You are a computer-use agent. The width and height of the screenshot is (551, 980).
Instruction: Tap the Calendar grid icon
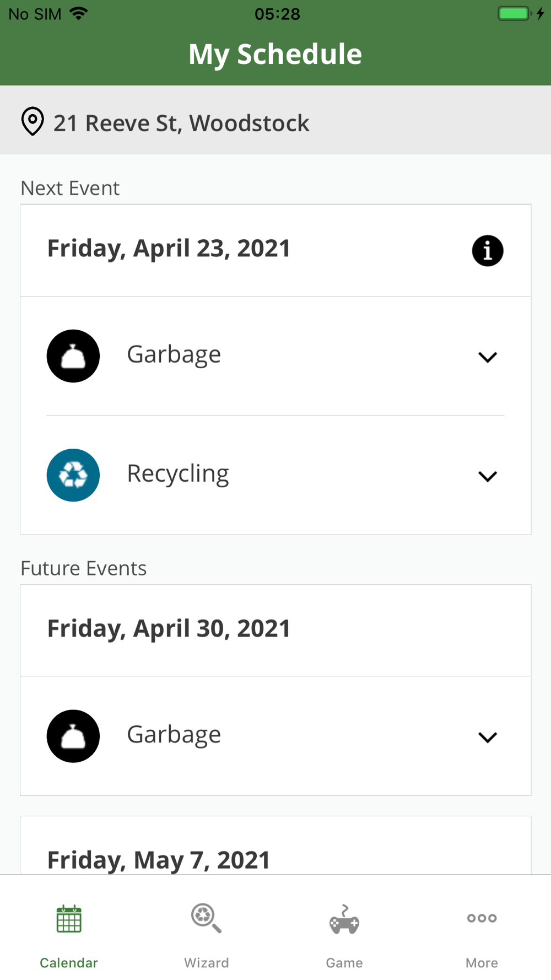[x=69, y=919]
